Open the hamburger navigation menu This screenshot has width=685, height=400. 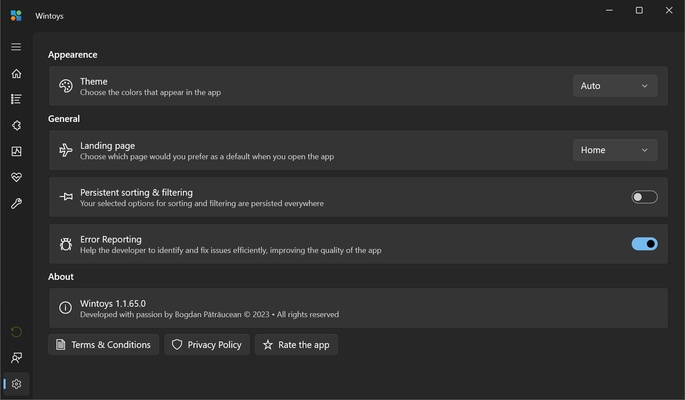(16, 47)
